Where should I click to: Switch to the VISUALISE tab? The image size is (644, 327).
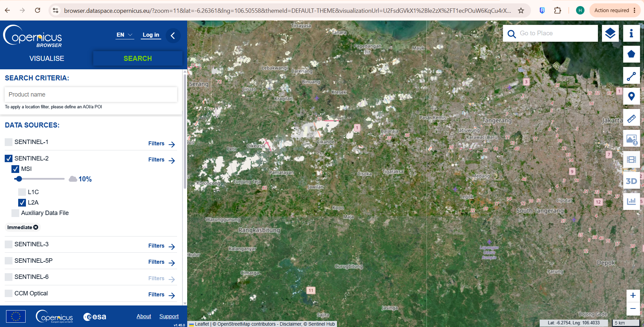[47, 59]
